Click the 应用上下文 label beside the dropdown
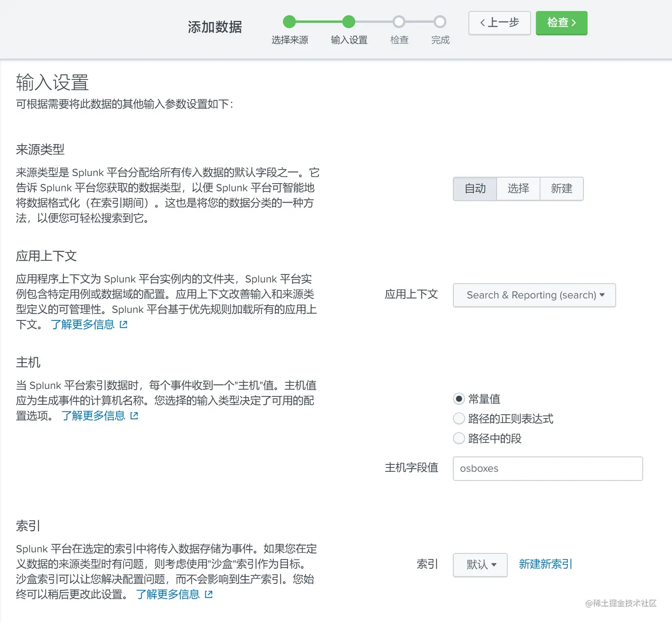Screen dimensions: 672x623 coord(412,294)
